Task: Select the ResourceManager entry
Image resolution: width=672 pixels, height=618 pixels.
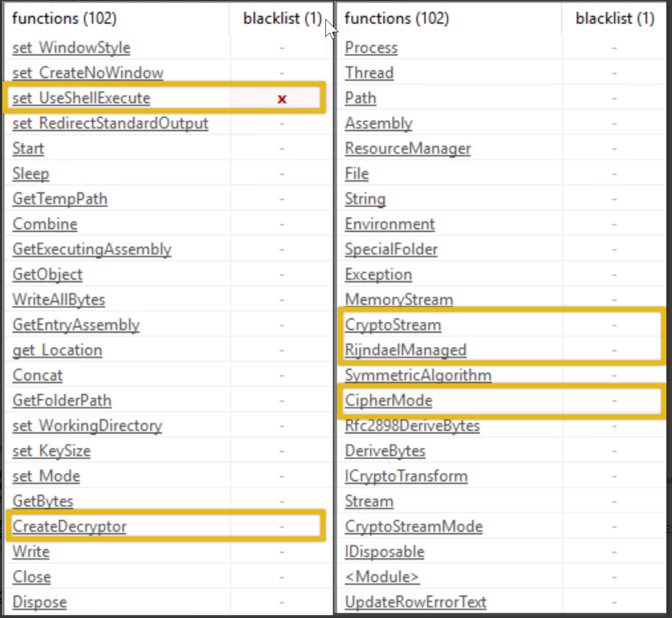Action: (408, 149)
